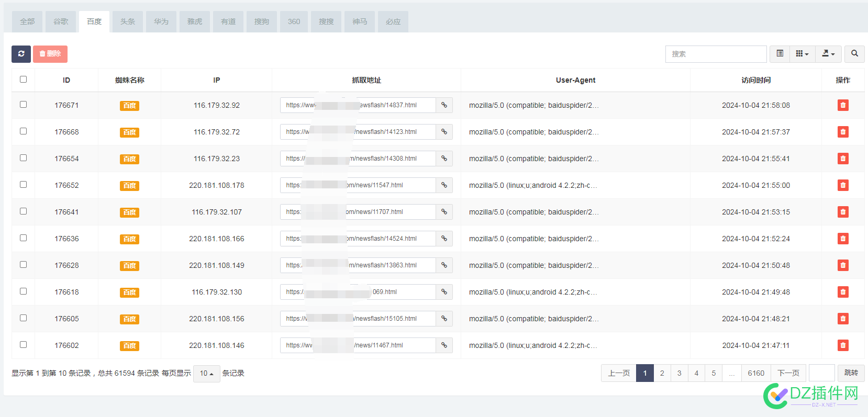868x417 pixels.
Task: Open link icon for row 176618
Action: coord(444,292)
